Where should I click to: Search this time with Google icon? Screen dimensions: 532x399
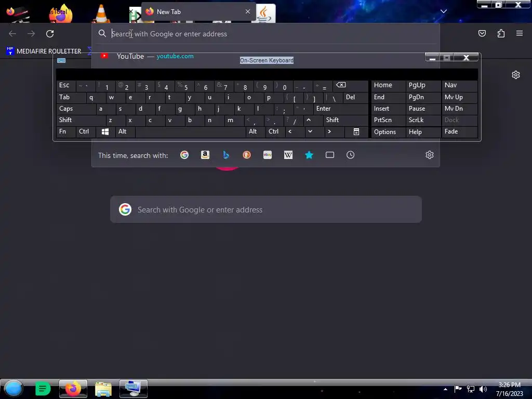(184, 155)
